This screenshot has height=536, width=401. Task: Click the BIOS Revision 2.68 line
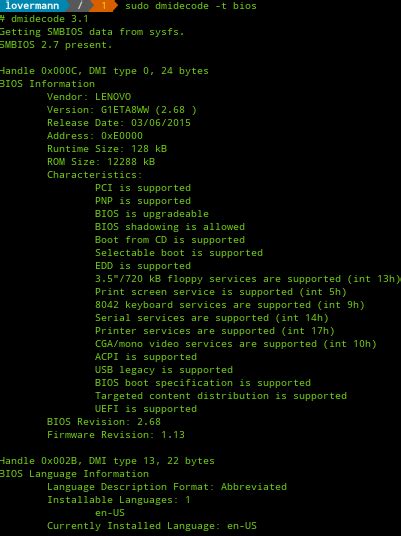click(104, 421)
